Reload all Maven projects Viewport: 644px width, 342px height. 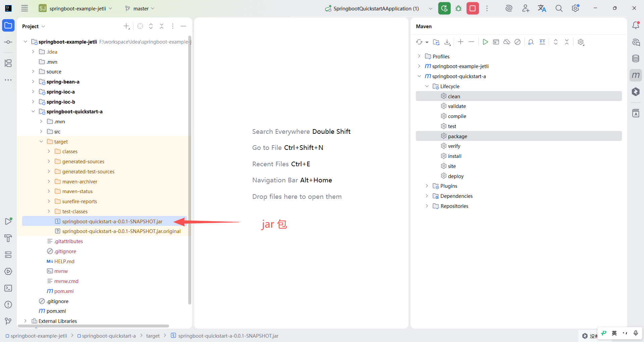[x=419, y=42]
